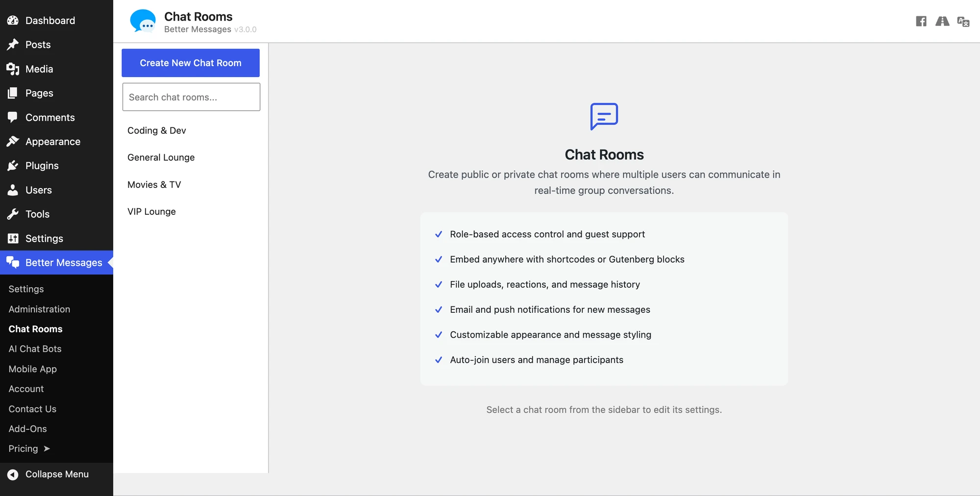Click the Plugins menu label
This screenshot has width=980, height=496.
pyautogui.click(x=42, y=166)
